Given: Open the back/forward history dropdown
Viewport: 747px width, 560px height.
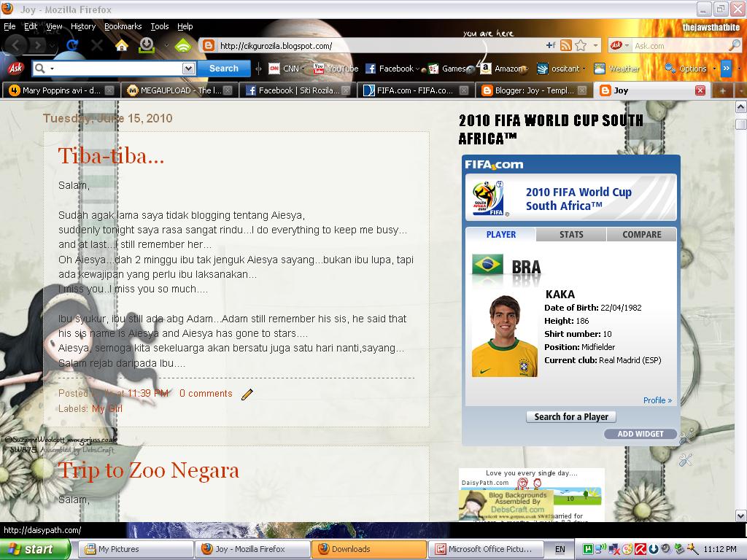Looking at the screenshot, I should tap(52, 46).
